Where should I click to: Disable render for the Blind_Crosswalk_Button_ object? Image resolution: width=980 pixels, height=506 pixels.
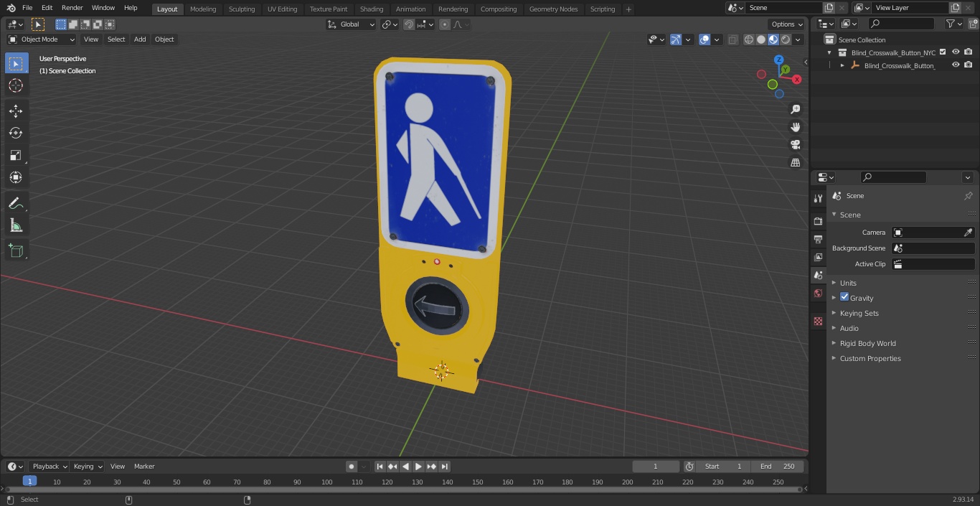click(969, 65)
